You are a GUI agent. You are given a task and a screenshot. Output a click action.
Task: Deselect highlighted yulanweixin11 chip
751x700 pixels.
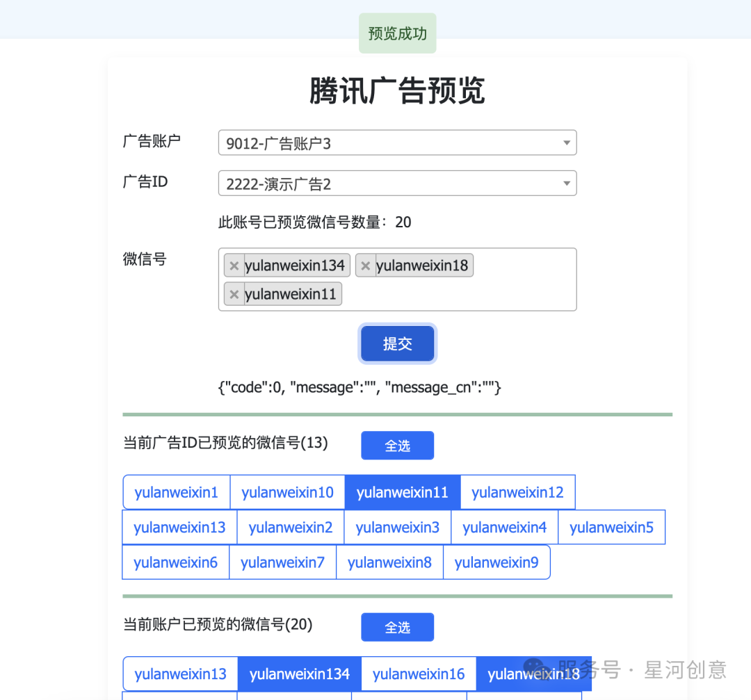(403, 492)
